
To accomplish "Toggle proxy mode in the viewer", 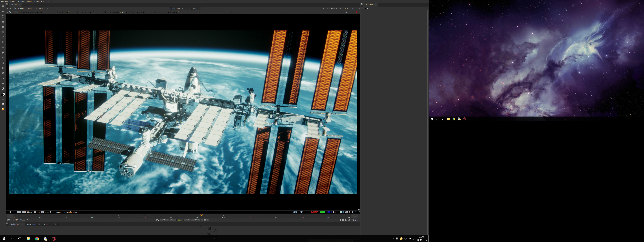I will pos(332,8).
